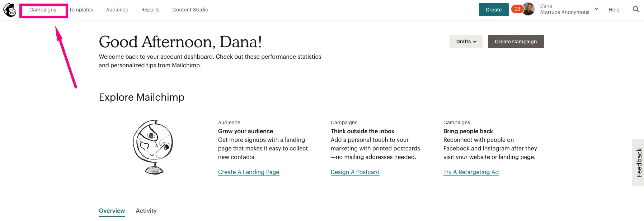Image resolution: width=644 pixels, height=221 pixels.
Task: Click Dana's profile avatar photo
Action: coord(528,9)
